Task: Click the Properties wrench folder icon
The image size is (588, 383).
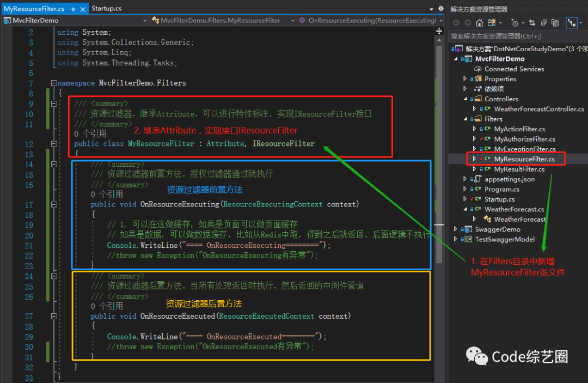Action: (478, 79)
